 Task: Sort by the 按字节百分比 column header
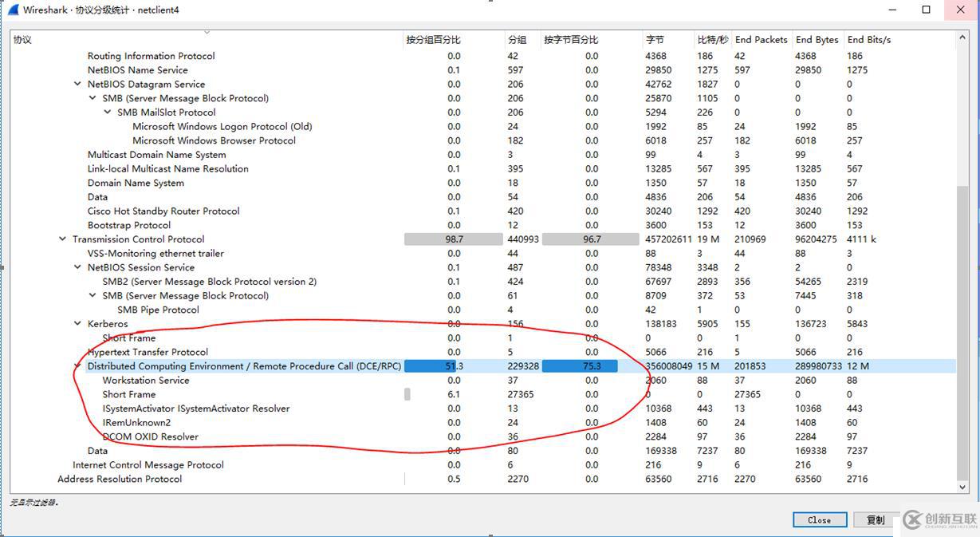tap(592, 39)
